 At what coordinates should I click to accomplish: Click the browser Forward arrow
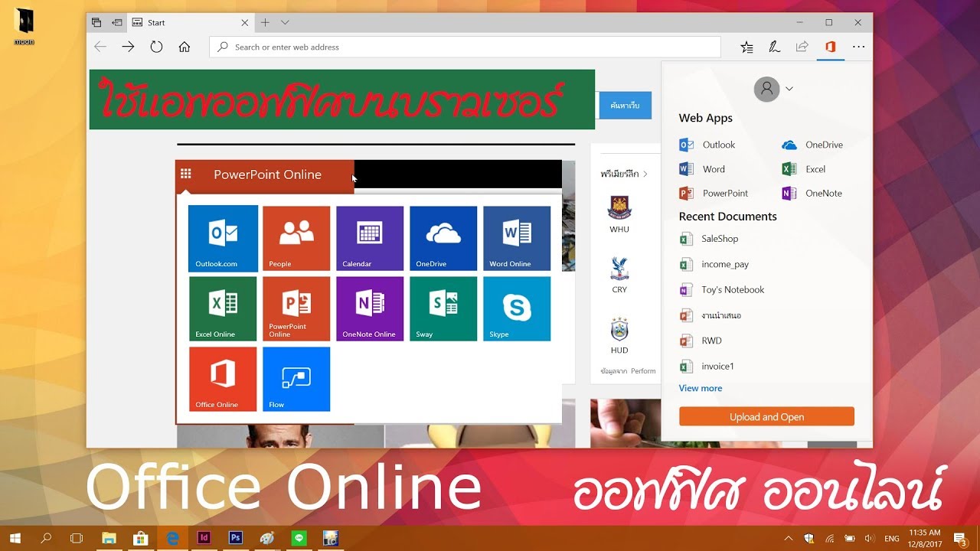point(128,47)
